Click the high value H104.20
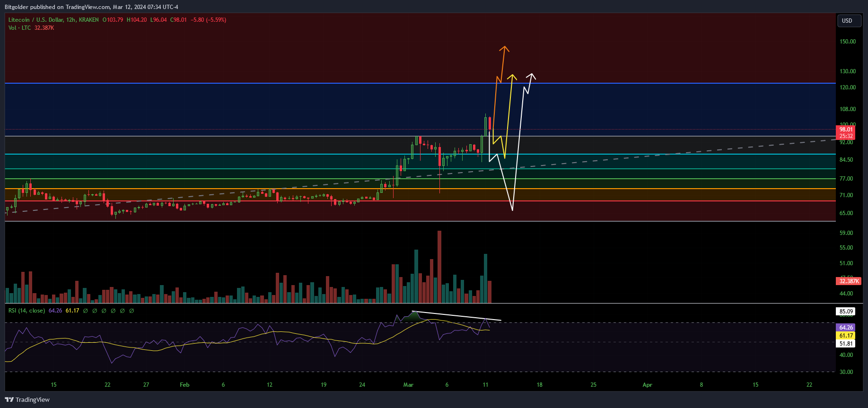The height and width of the screenshot is (408, 868). point(137,20)
